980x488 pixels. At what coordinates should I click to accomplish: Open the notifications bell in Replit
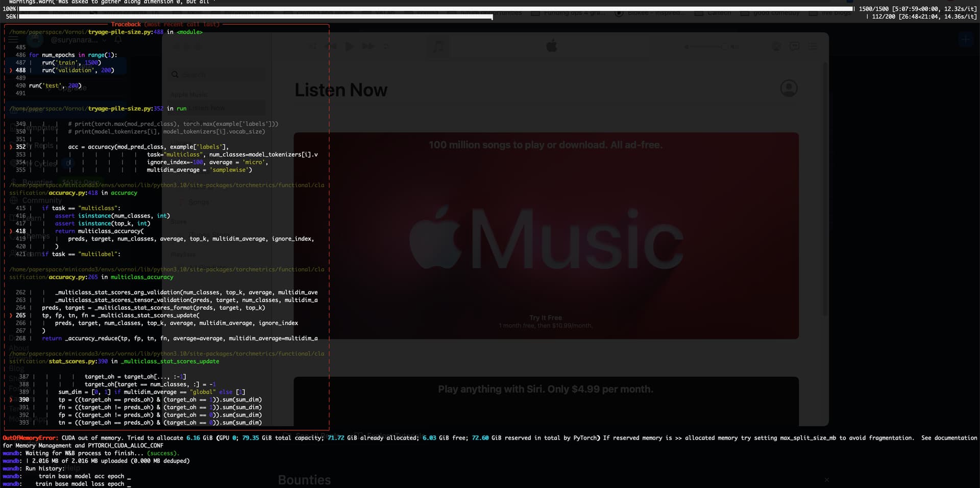(x=118, y=39)
